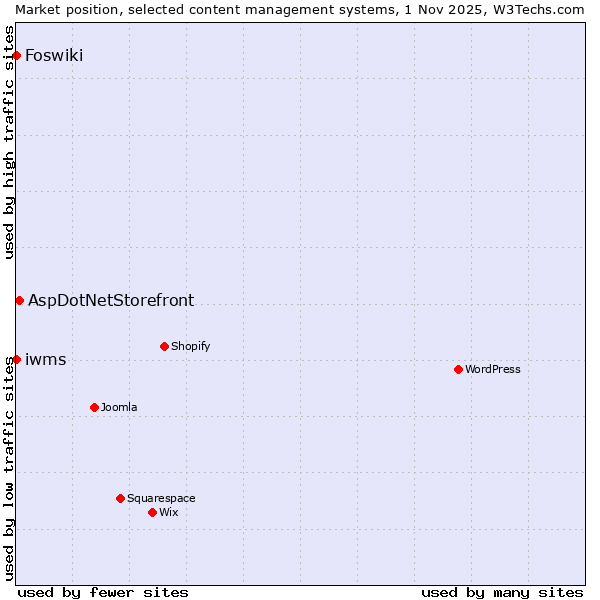Image resolution: width=600 pixels, height=600 pixels.
Task: Click the iwms text label
Action: coord(46,360)
